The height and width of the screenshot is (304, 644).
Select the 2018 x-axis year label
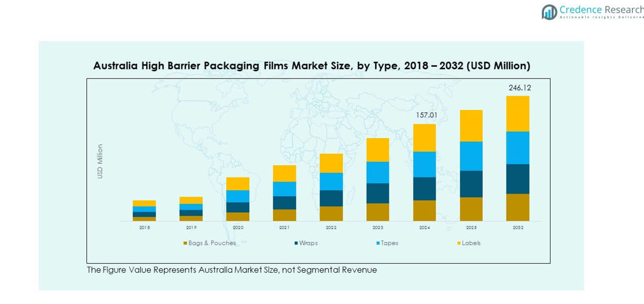point(144,227)
